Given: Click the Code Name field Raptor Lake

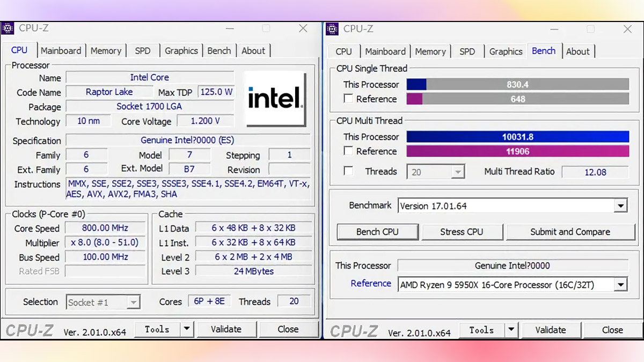Looking at the screenshot, I should click(x=109, y=92).
